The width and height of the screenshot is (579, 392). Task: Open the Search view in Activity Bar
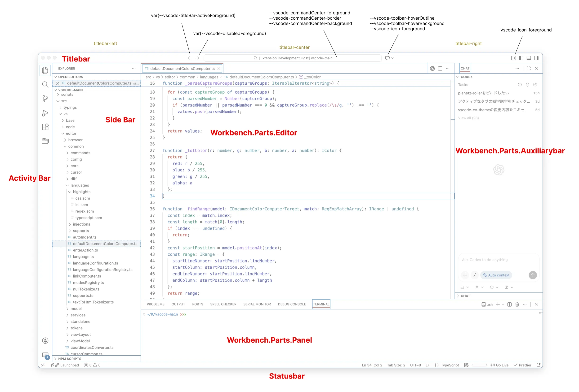click(45, 85)
